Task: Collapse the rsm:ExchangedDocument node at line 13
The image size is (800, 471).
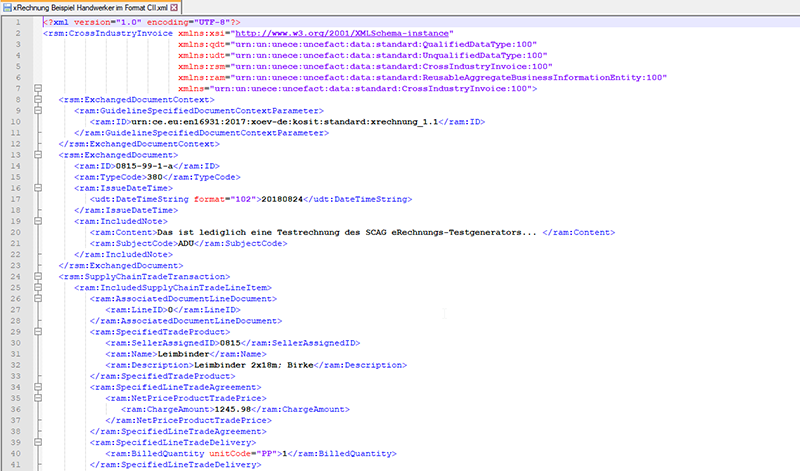Action: coord(36,154)
